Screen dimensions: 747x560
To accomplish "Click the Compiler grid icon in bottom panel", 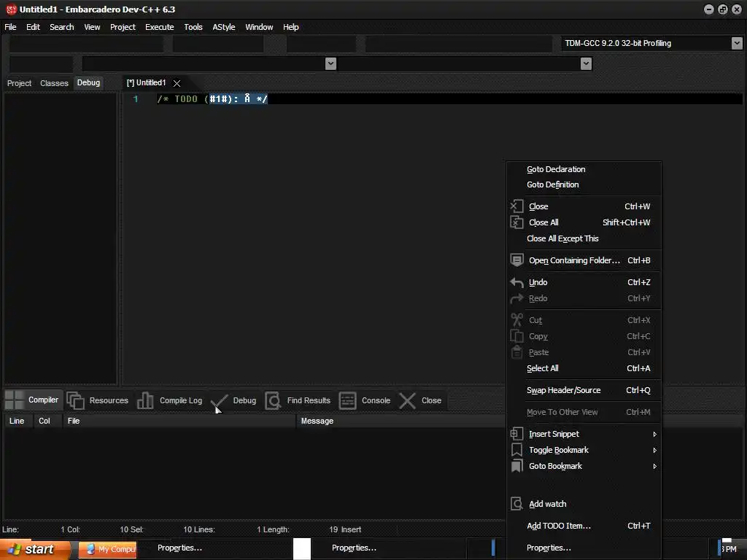I will click(15, 400).
